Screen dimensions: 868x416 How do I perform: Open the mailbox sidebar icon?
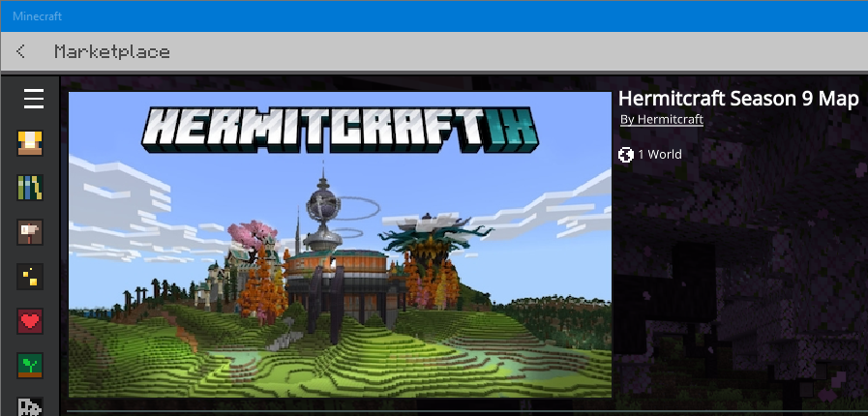pyautogui.click(x=29, y=232)
